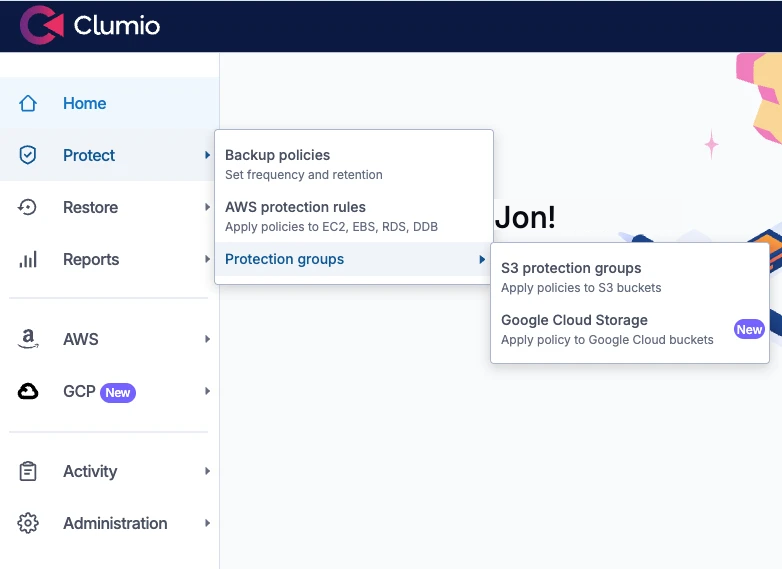Select Protection groups menu item
Screen dimensions: 782x569
click(354, 259)
